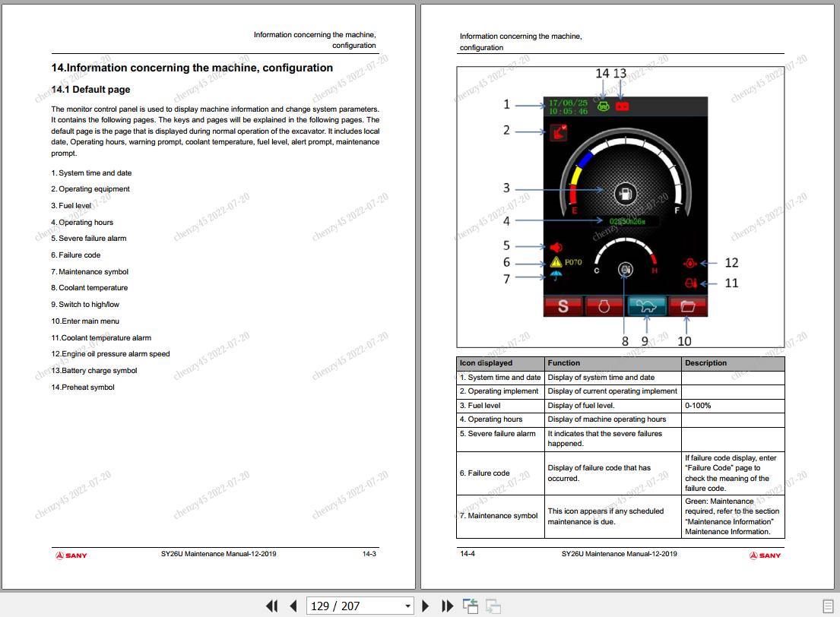This screenshot has height=617, width=840.
Task: Click the heading "14.1 Default page"
Action: tap(90, 90)
